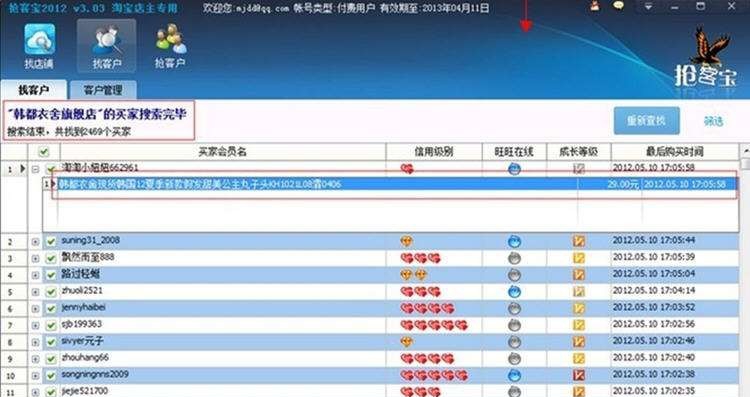This screenshot has height=397, width=750.
Task: Click Wangwang status icon for sjb199363
Action: point(514,325)
